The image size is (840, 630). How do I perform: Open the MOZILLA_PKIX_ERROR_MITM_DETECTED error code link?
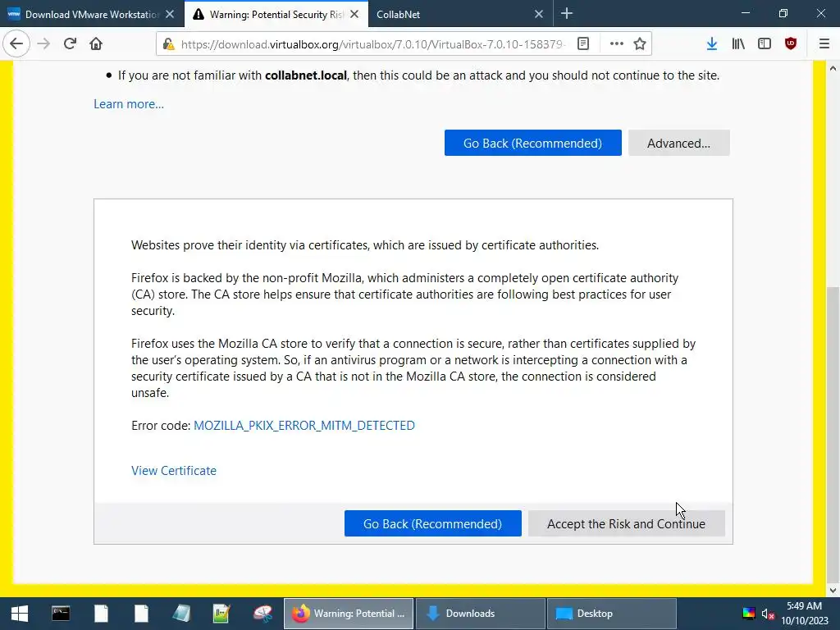[304, 426]
